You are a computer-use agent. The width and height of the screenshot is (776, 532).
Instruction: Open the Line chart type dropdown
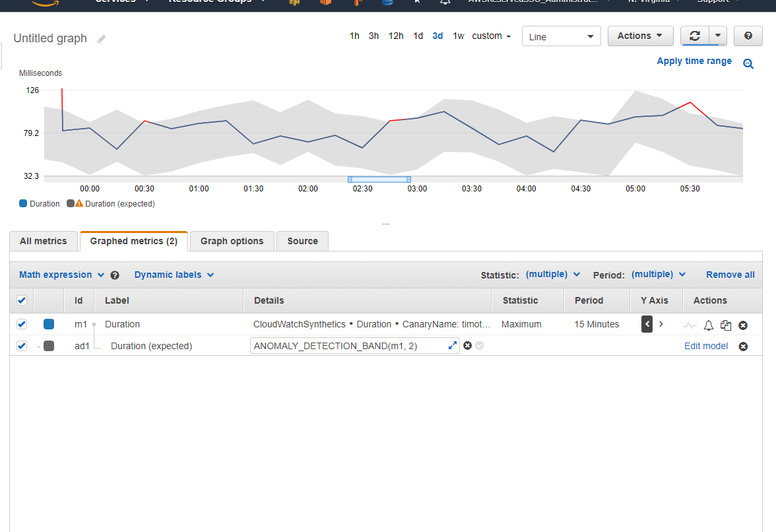coord(561,36)
